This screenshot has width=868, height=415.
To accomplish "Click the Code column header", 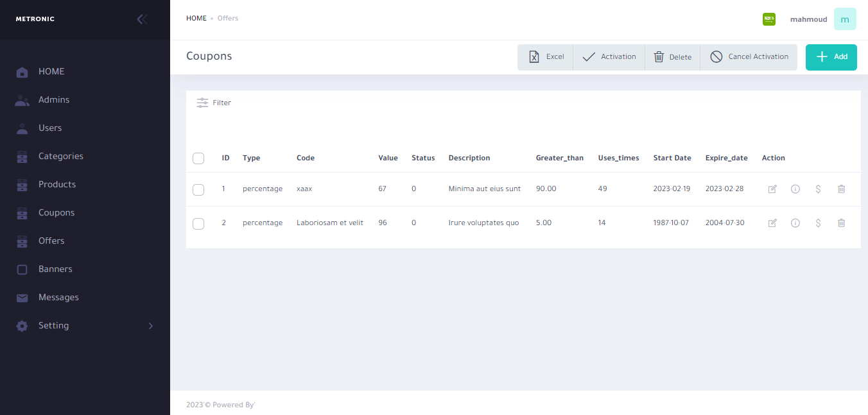I will click(306, 158).
